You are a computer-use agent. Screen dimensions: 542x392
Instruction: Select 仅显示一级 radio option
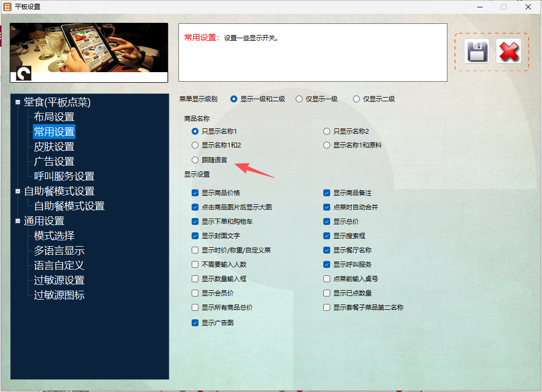coord(299,99)
